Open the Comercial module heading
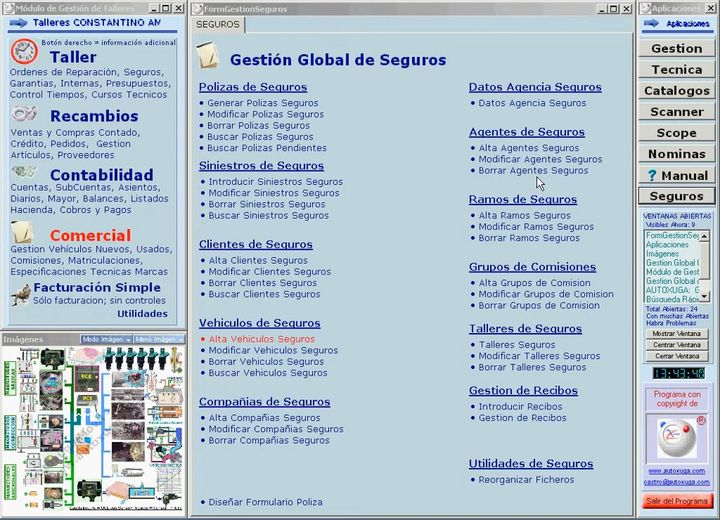This screenshot has height=520, width=720. [90, 235]
